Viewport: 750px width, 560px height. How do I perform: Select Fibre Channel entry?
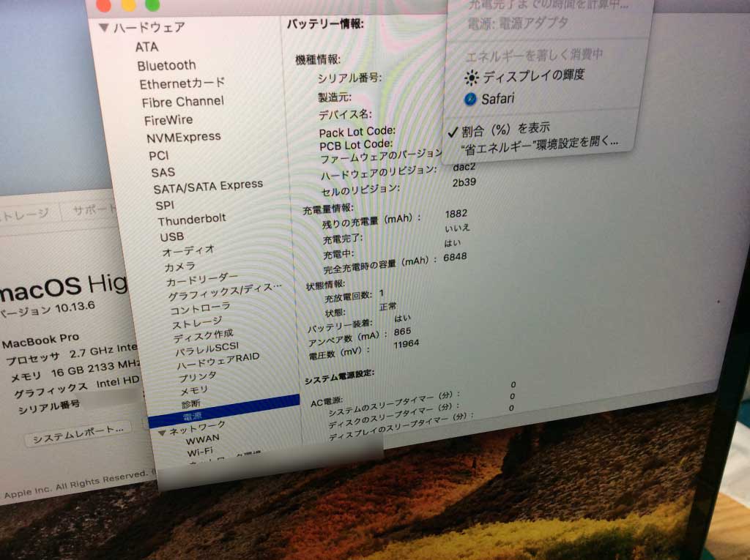coord(182,102)
